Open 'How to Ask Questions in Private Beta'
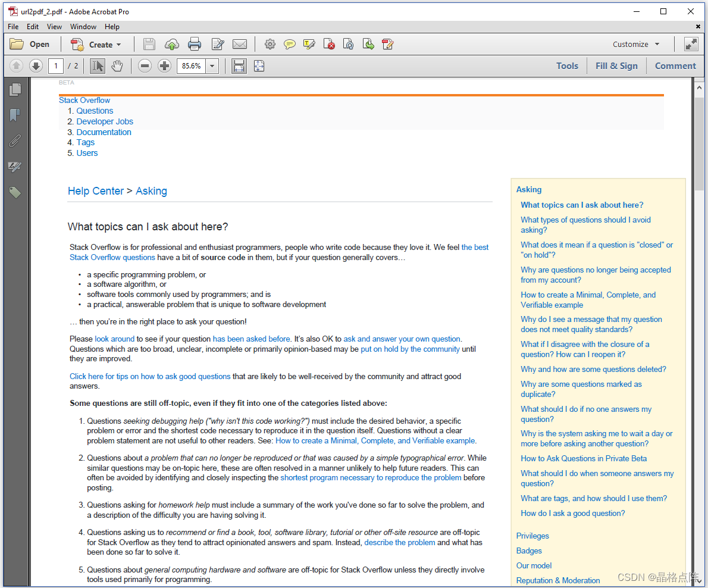 tap(584, 458)
